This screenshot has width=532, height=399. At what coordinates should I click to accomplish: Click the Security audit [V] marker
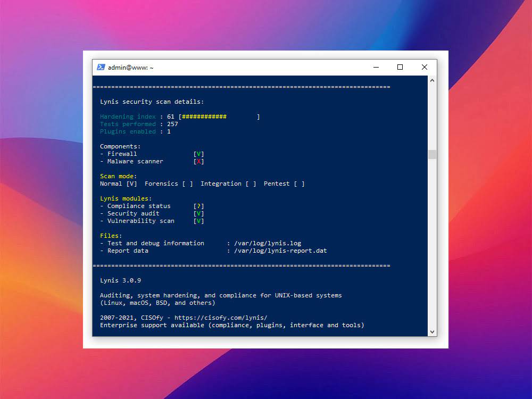click(x=199, y=214)
